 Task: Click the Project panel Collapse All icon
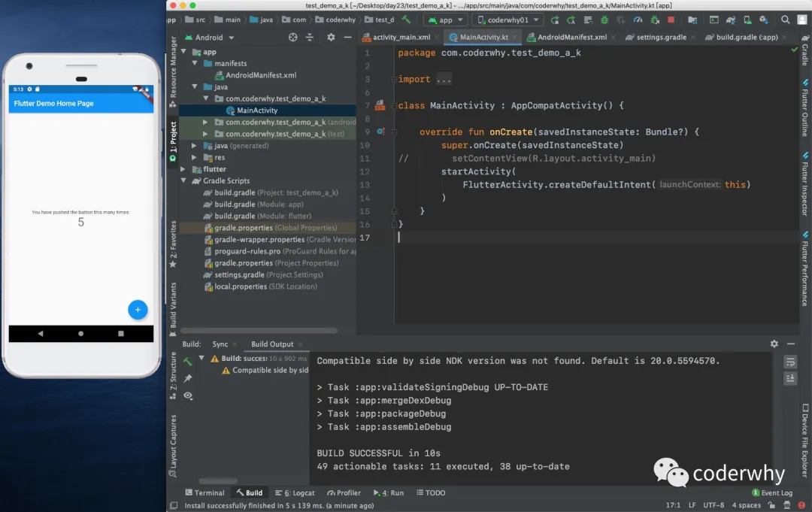[310, 38]
